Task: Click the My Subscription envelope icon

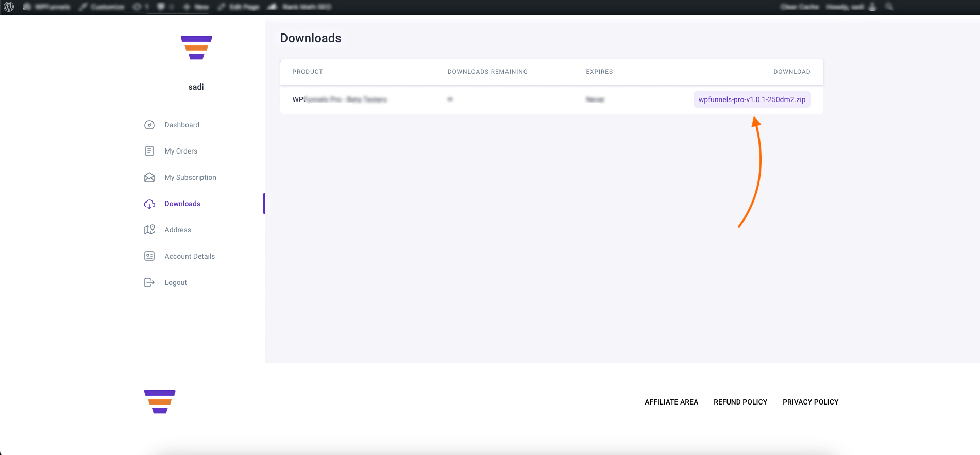Action: click(149, 177)
